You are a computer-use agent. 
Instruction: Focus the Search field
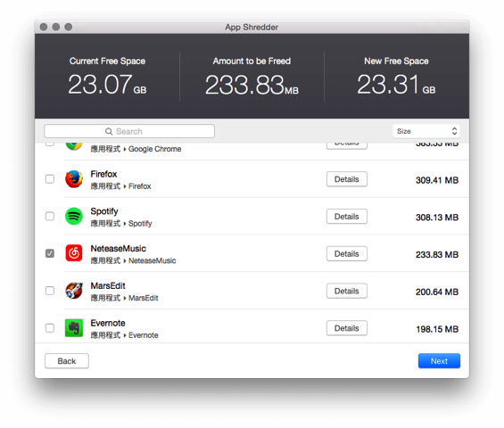point(129,131)
